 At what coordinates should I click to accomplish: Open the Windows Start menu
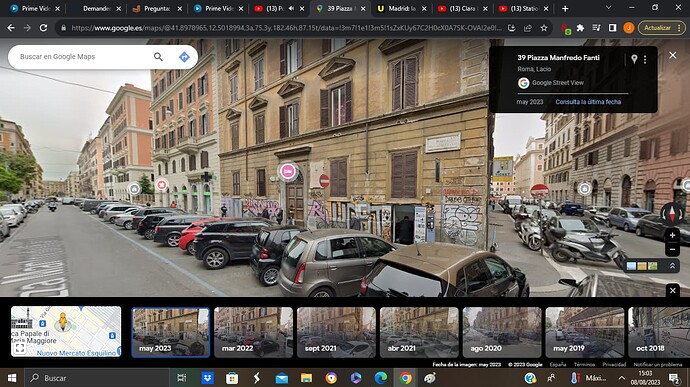tap(12, 378)
